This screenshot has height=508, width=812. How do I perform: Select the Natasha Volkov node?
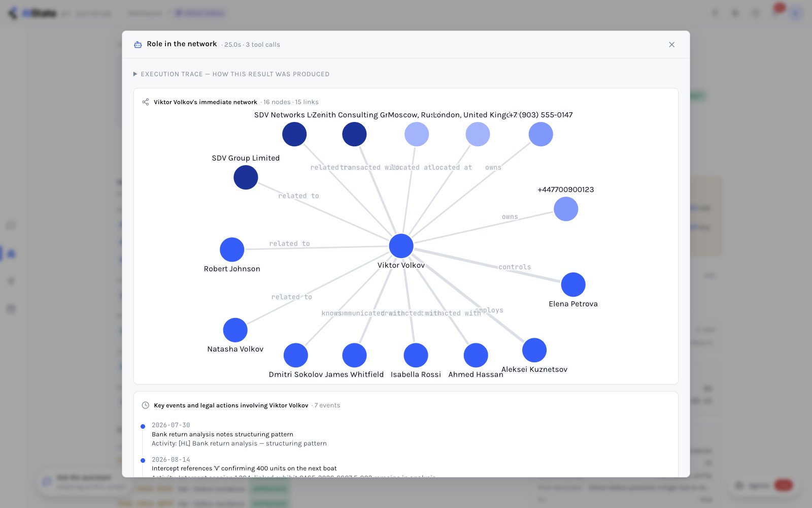pos(235,330)
